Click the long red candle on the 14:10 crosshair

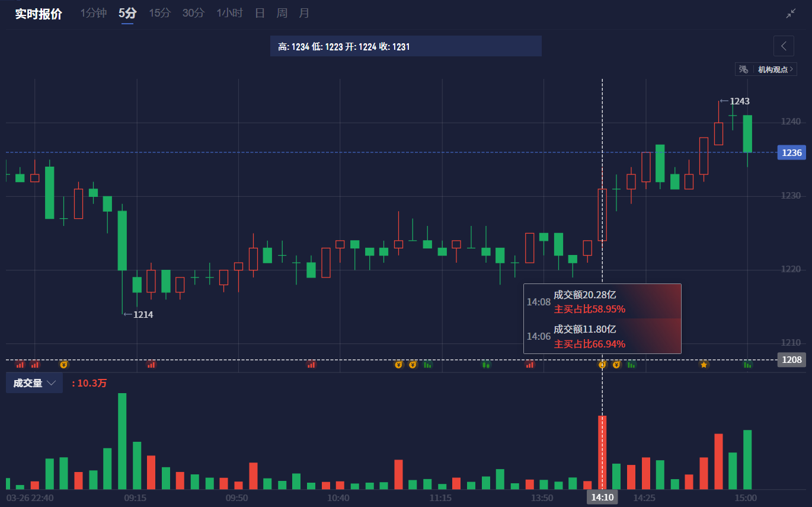tap(602, 214)
